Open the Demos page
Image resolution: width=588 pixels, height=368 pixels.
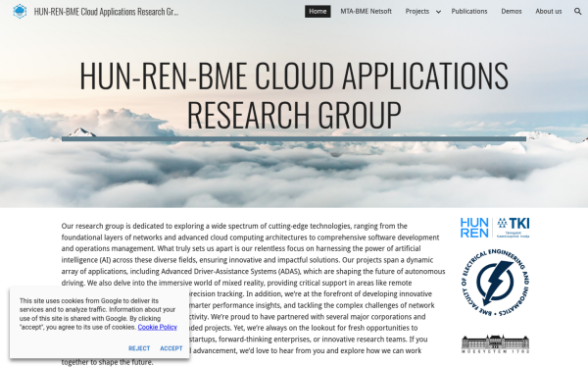point(512,11)
